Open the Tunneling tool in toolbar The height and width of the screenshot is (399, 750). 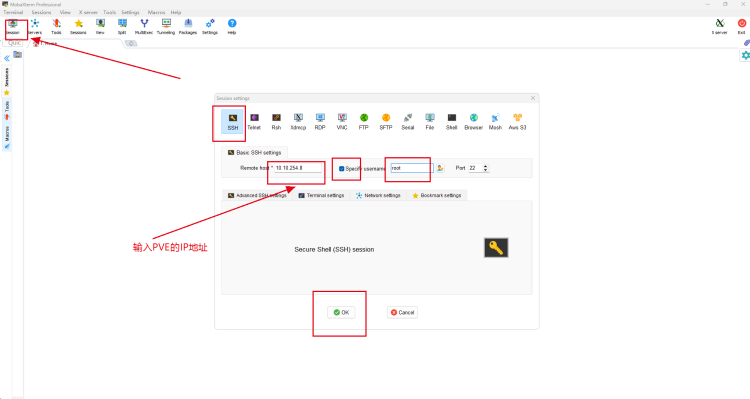pos(166,26)
